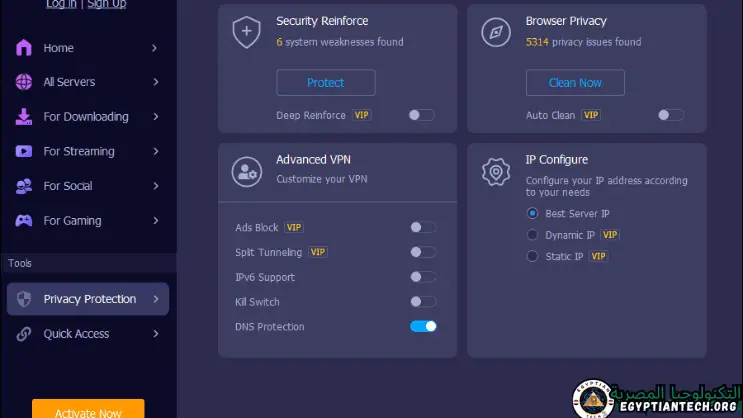
Task: Open the For Streaming menu item
Action: (x=88, y=151)
